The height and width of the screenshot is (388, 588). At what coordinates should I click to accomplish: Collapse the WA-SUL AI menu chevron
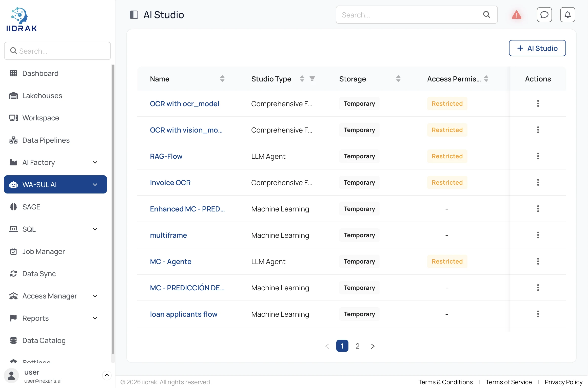[x=95, y=184]
